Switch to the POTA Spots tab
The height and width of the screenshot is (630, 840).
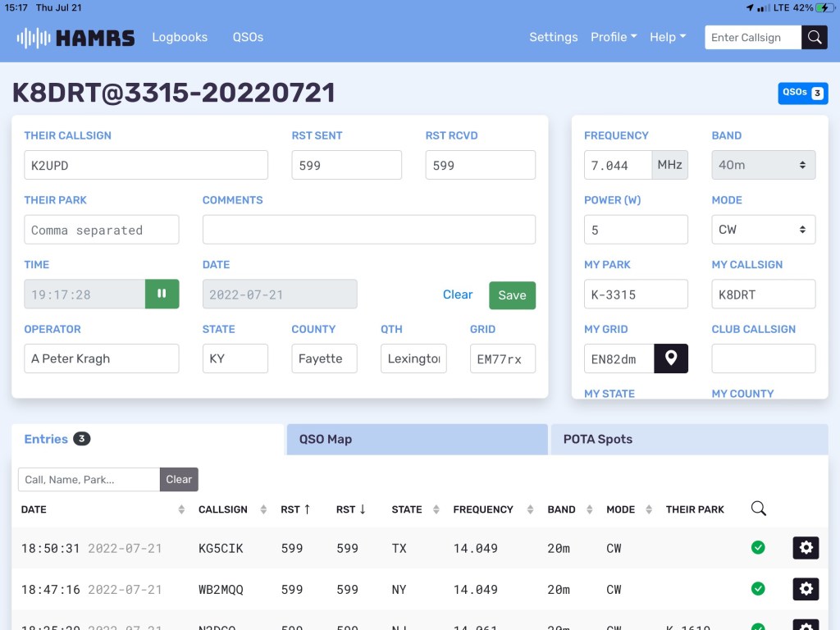[688, 440]
